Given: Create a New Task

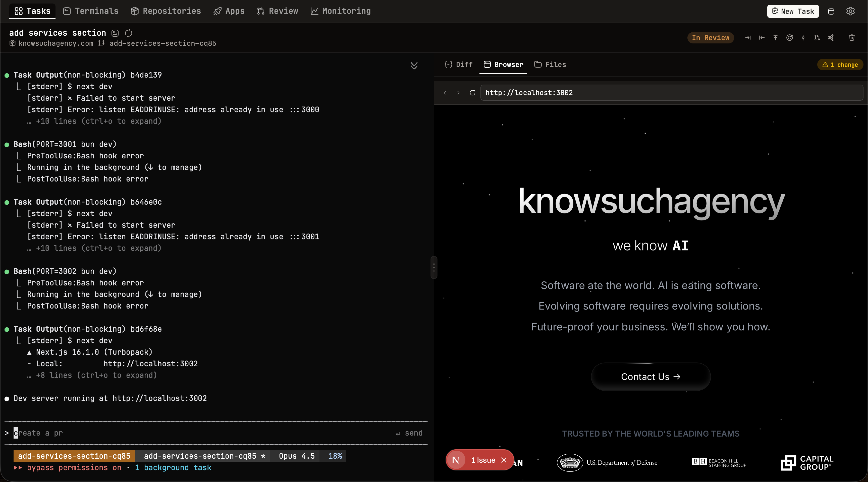Looking at the screenshot, I should tap(793, 11).
